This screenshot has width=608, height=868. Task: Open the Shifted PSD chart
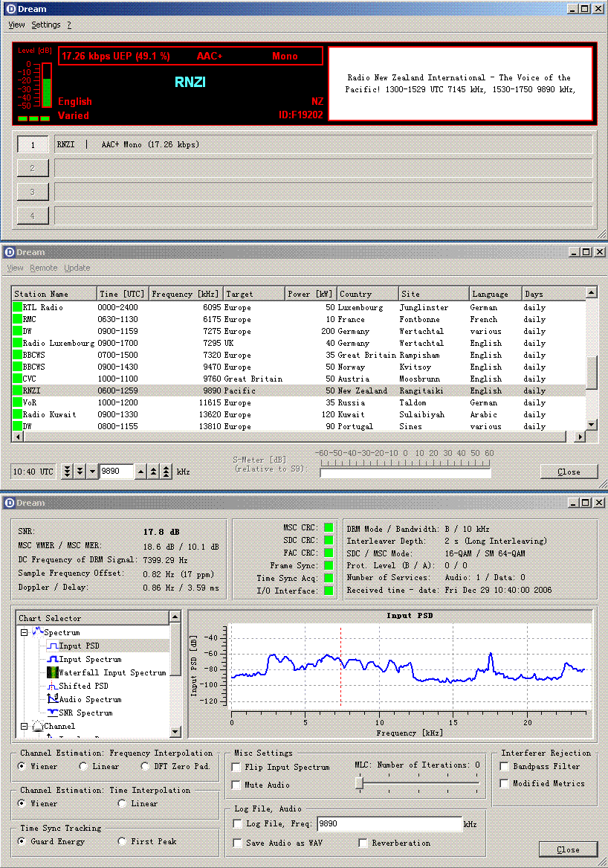pos(83,686)
